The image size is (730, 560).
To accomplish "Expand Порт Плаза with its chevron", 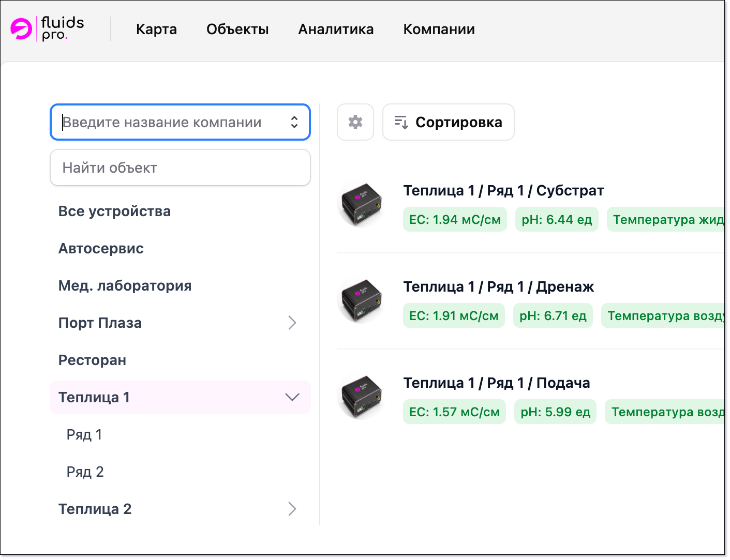I will [292, 323].
